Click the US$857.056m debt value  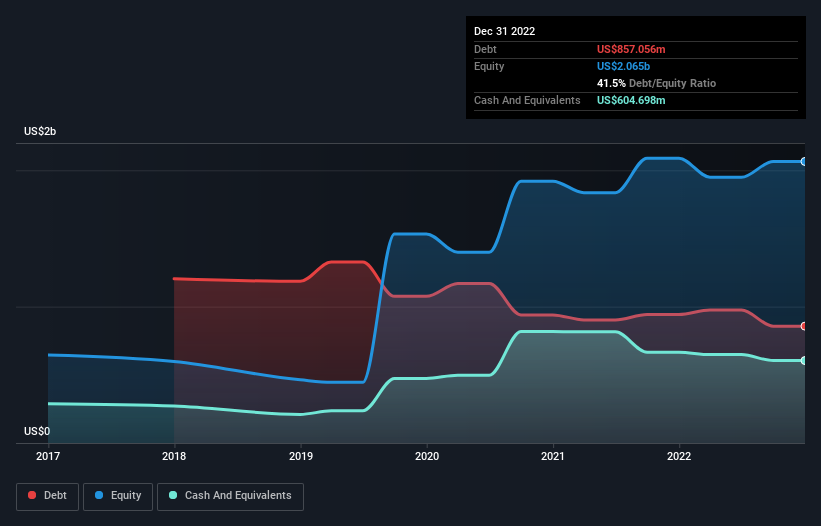(631, 49)
